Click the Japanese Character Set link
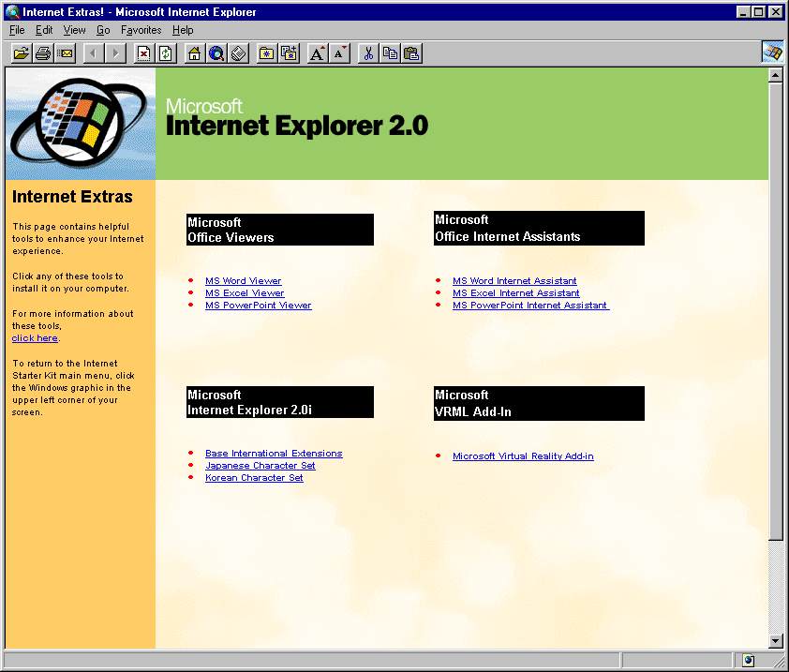The image size is (789, 672). pos(261,466)
